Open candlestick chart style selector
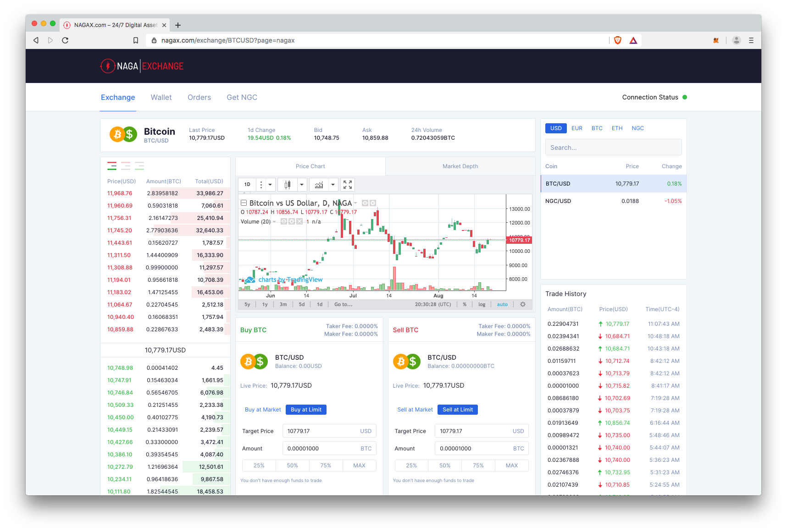 click(288, 185)
